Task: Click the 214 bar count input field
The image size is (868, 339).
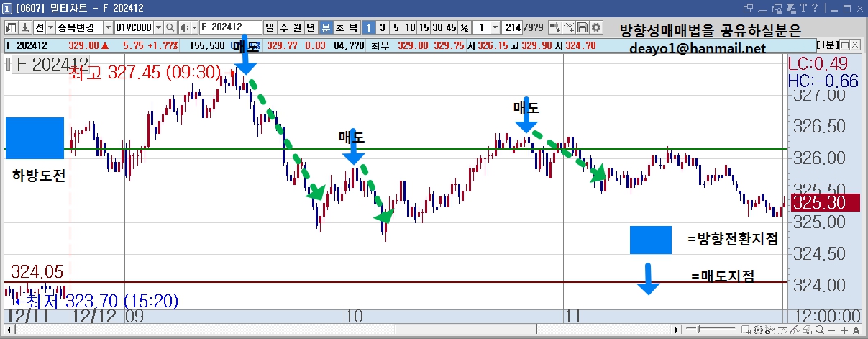Action: 513,27
